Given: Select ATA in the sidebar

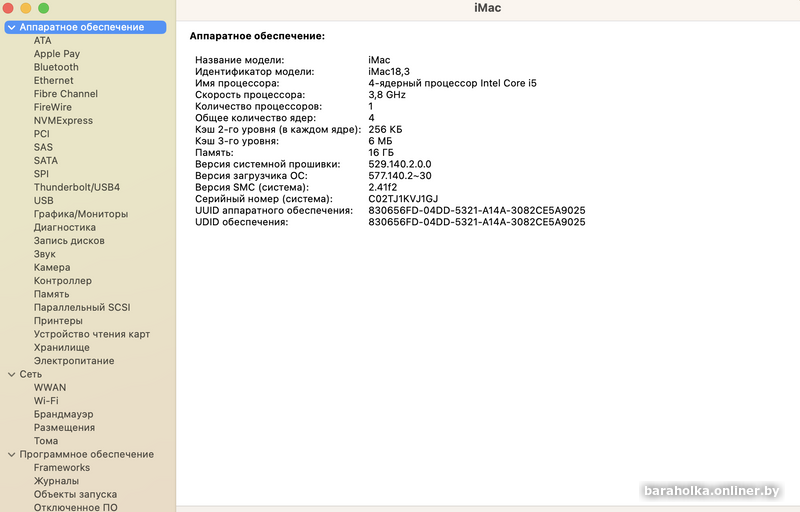Looking at the screenshot, I should click(x=42, y=40).
